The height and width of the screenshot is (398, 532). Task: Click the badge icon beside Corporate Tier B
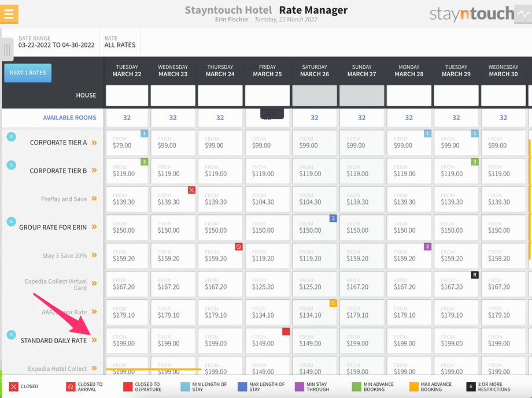(x=11, y=165)
